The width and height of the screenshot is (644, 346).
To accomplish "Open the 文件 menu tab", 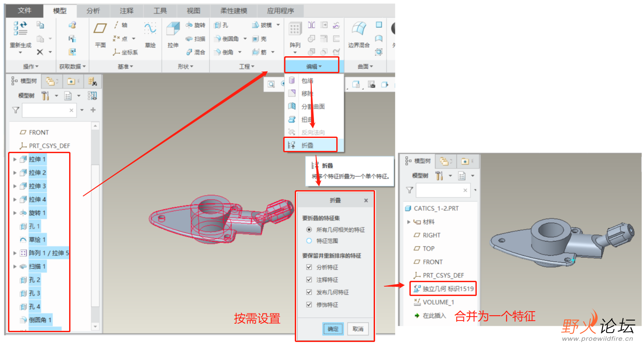I will pyautogui.click(x=25, y=11).
